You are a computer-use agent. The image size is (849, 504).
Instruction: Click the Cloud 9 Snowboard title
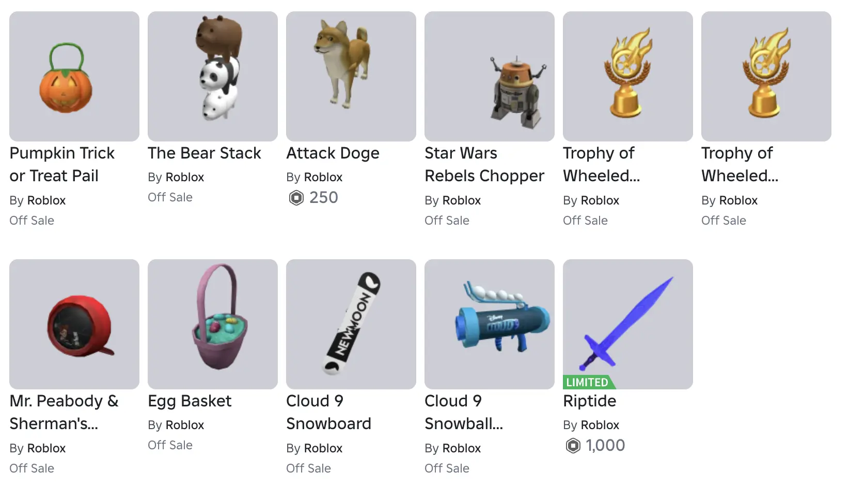coord(328,412)
